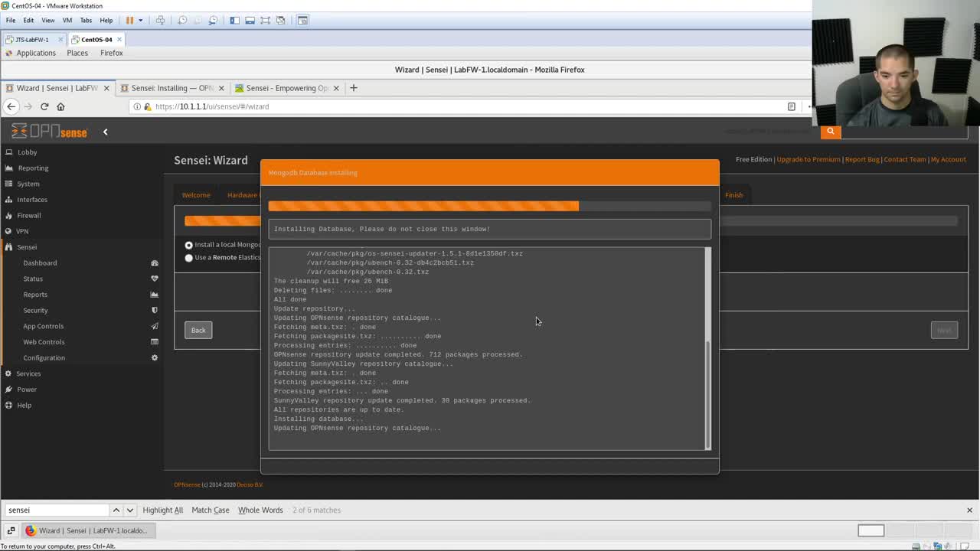Open the VMware power options dropdown arrow

tap(140, 20)
